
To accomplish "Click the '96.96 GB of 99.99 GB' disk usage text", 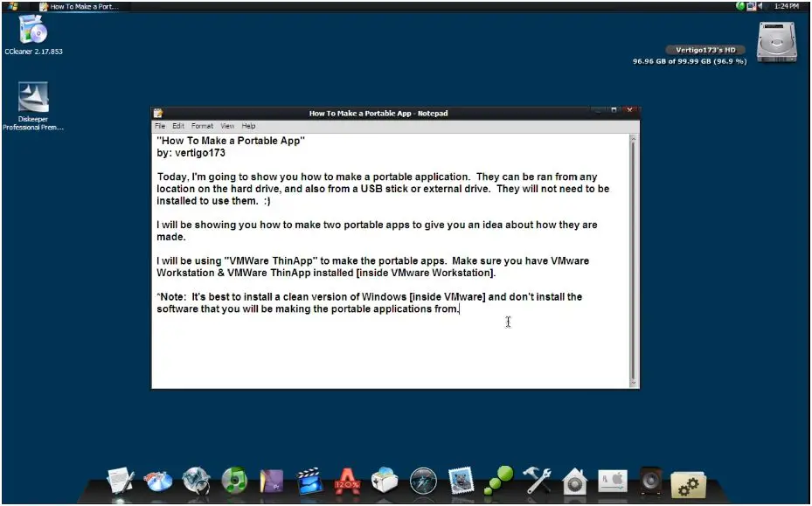I will pyautogui.click(x=690, y=61).
